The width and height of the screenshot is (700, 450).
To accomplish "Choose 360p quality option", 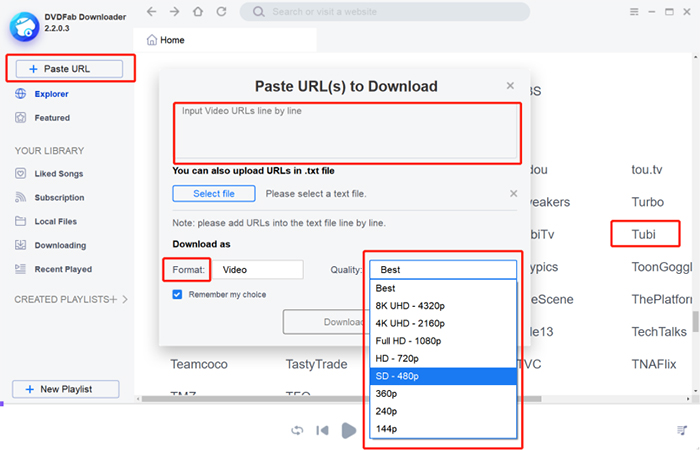I will [x=443, y=394].
